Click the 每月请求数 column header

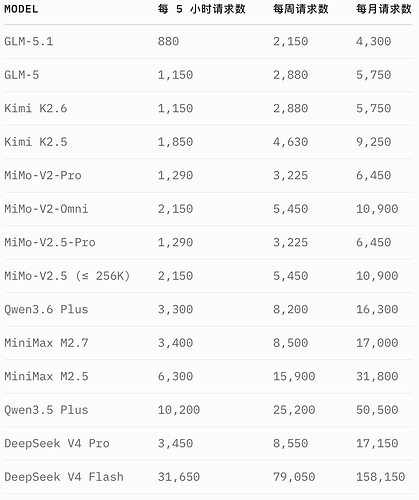point(384,9)
